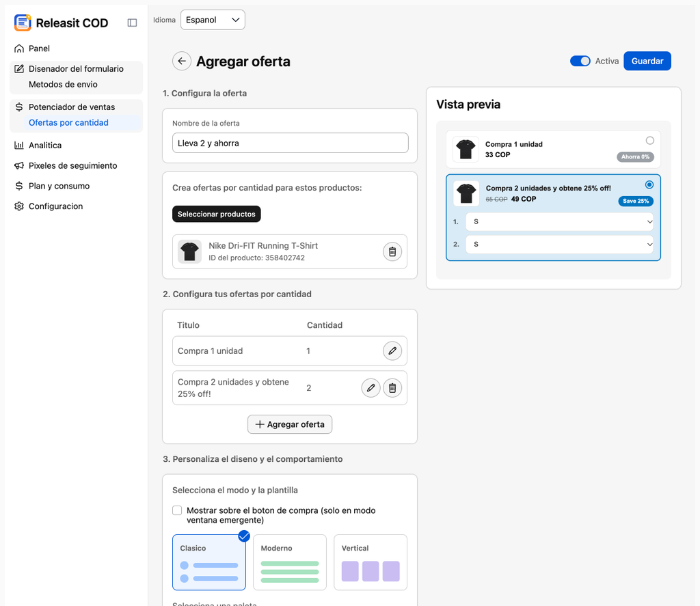The image size is (700, 606).
Task: Click the 'Ahorra 0%' badge in preview
Action: pos(635,157)
